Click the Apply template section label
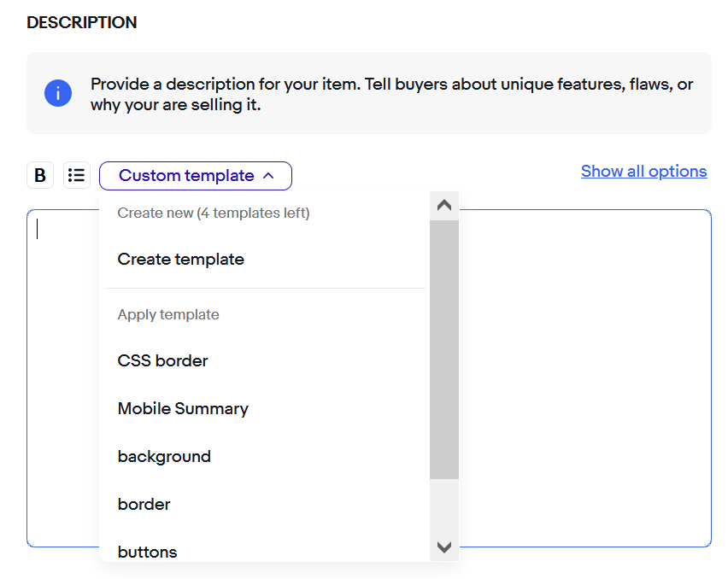Viewport: 728px width, 579px height. point(168,314)
